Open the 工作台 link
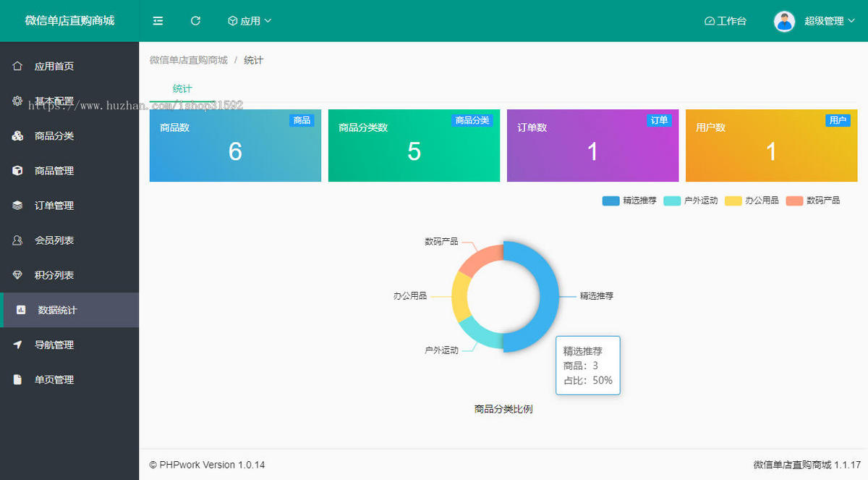Screen dimensions: 868x480 pyautogui.click(x=726, y=20)
